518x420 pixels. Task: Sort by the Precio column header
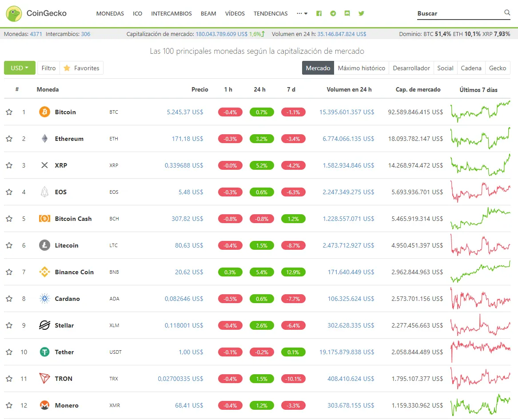click(x=200, y=89)
